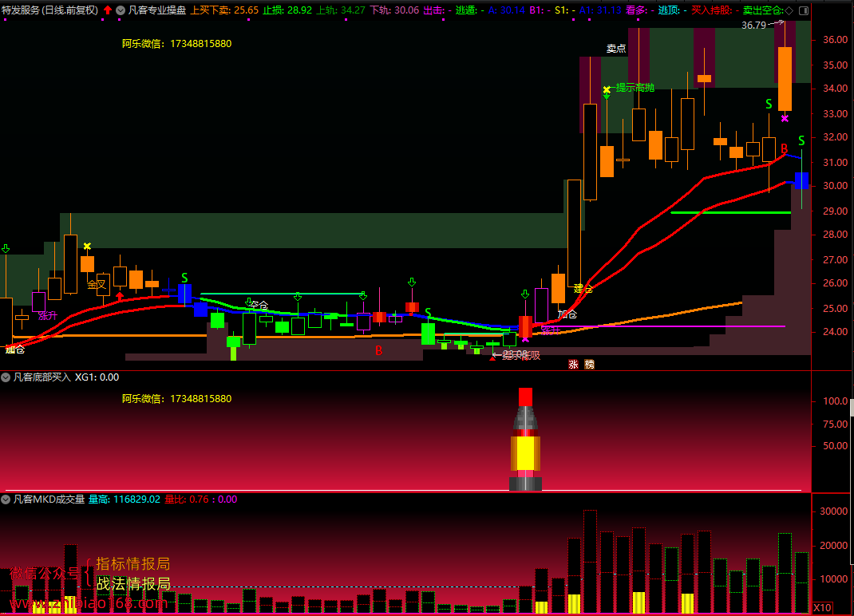
Task: Click the 提示高抛 annotation
Action: tap(635, 88)
